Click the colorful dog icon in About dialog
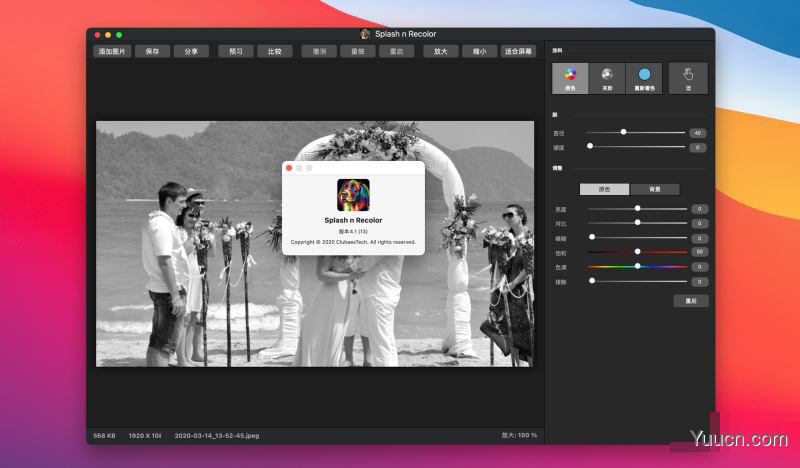The image size is (800, 468). coord(353,195)
